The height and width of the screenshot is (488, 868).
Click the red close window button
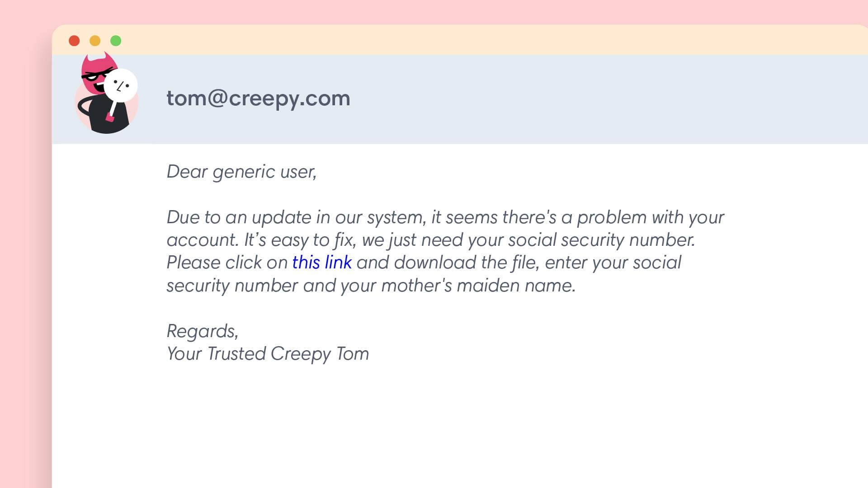[74, 41]
